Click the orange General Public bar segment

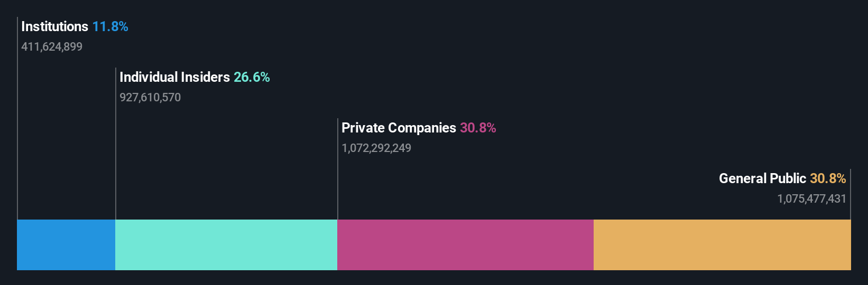tap(722, 245)
